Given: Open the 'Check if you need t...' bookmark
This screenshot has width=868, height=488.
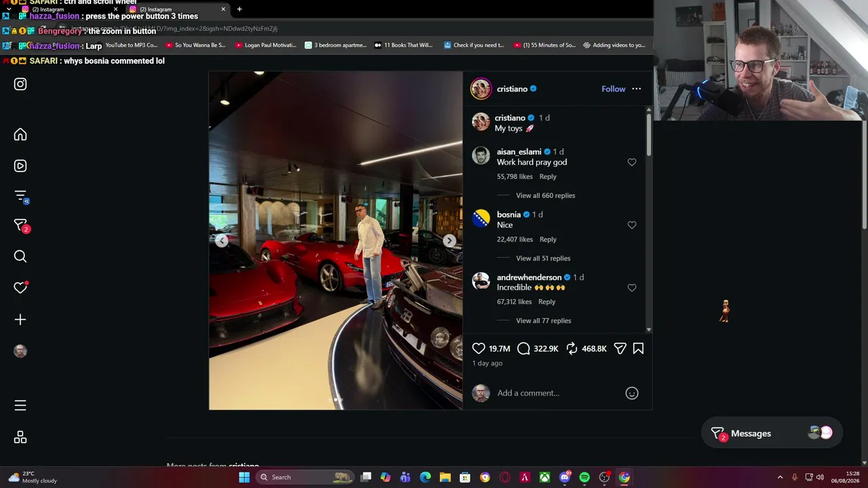Looking at the screenshot, I should [474, 45].
